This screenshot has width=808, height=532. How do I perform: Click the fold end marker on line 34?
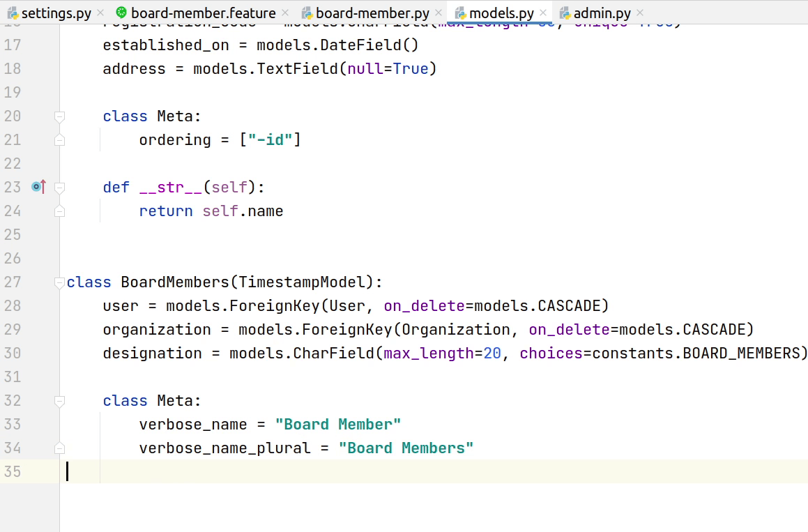pos(59,448)
